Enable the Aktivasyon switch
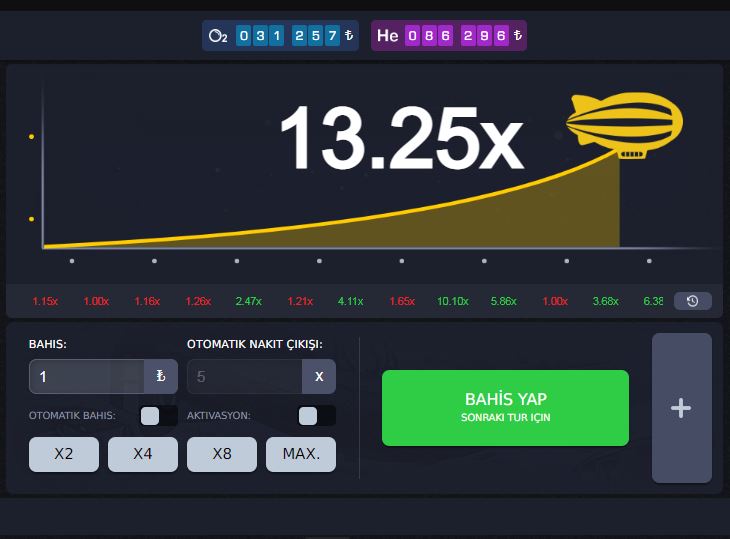 tap(317, 415)
